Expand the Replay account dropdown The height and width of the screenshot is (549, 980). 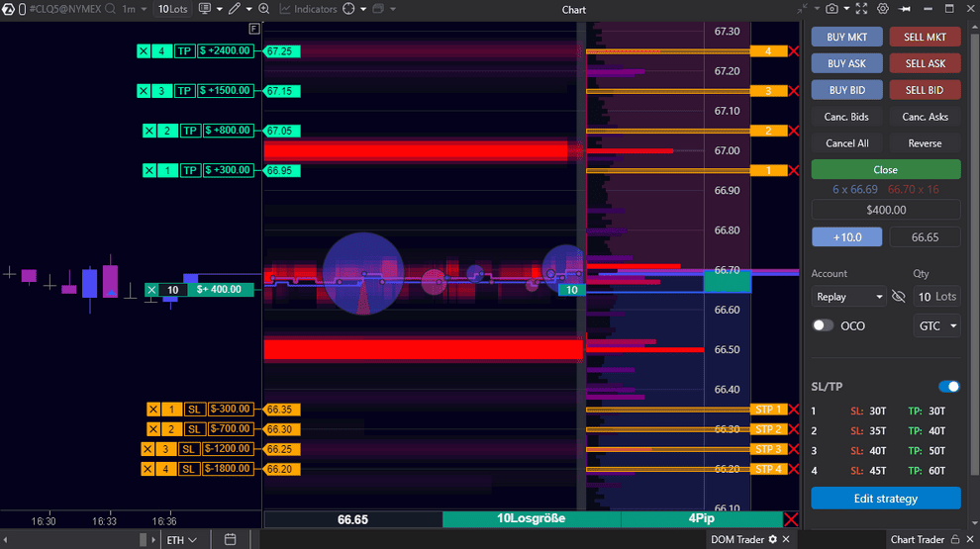[849, 297]
